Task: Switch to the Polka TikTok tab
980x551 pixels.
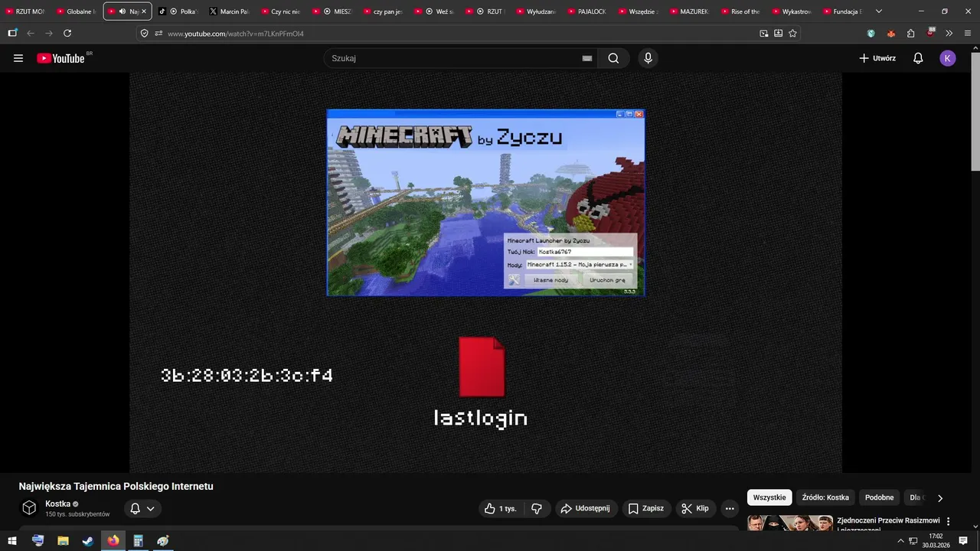Action: pos(178,11)
